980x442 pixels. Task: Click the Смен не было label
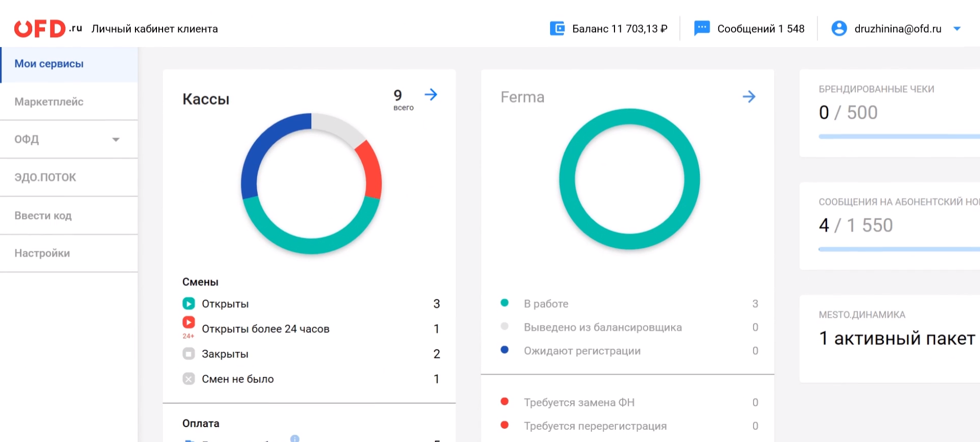point(238,379)
